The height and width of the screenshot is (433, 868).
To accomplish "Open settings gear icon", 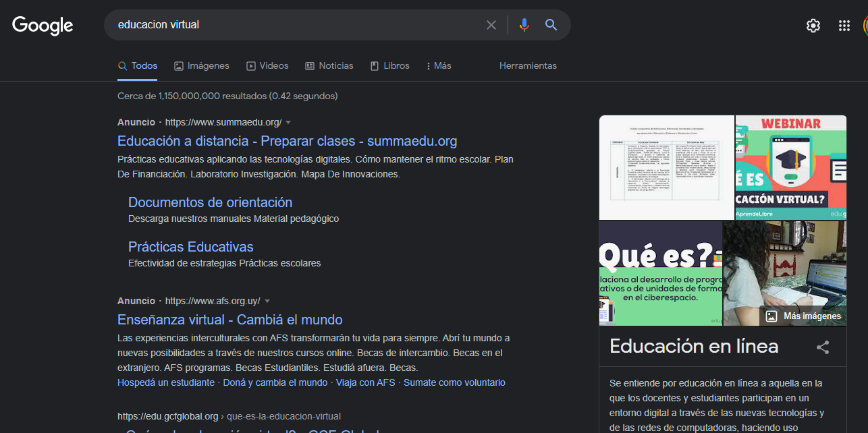I will click(813, 26).
